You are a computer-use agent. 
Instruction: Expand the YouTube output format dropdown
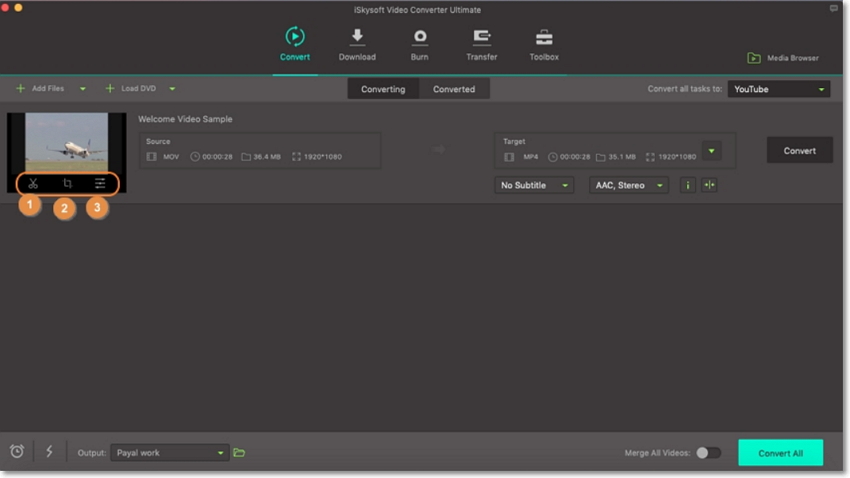[x=779, y=89]
